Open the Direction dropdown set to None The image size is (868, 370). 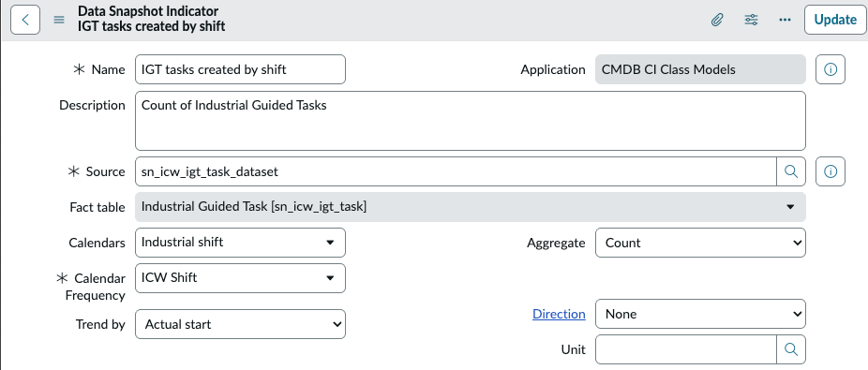pos(700,314)
